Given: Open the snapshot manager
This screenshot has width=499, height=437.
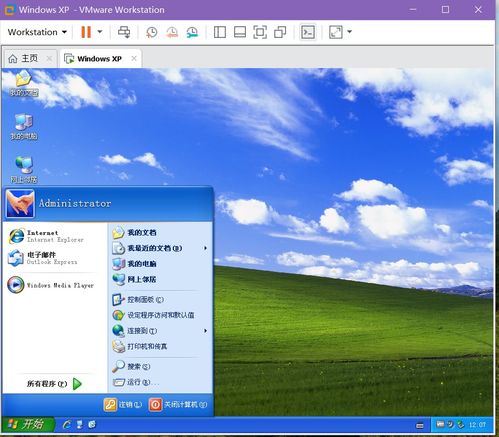Looking at the screenshot, I should coord(192,32).
